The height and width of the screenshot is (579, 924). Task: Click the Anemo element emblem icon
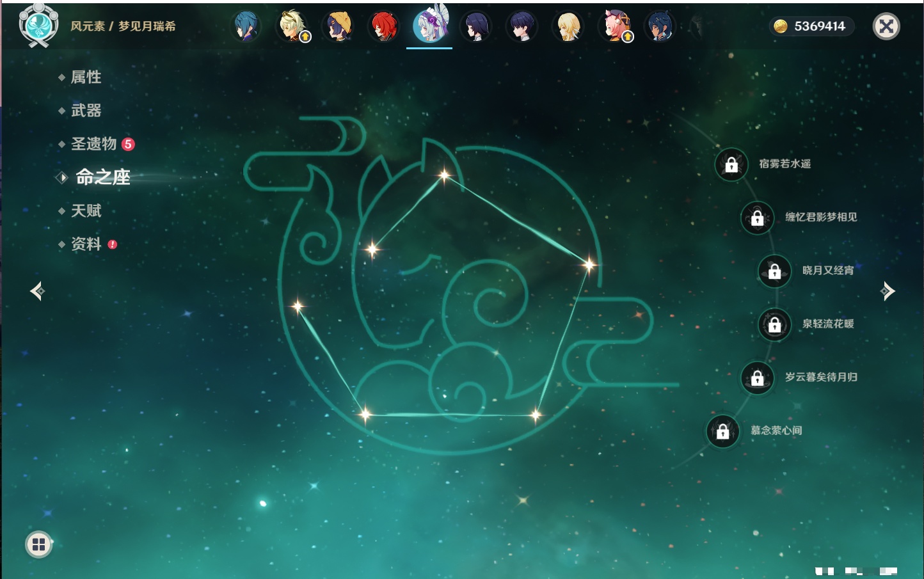38,26
